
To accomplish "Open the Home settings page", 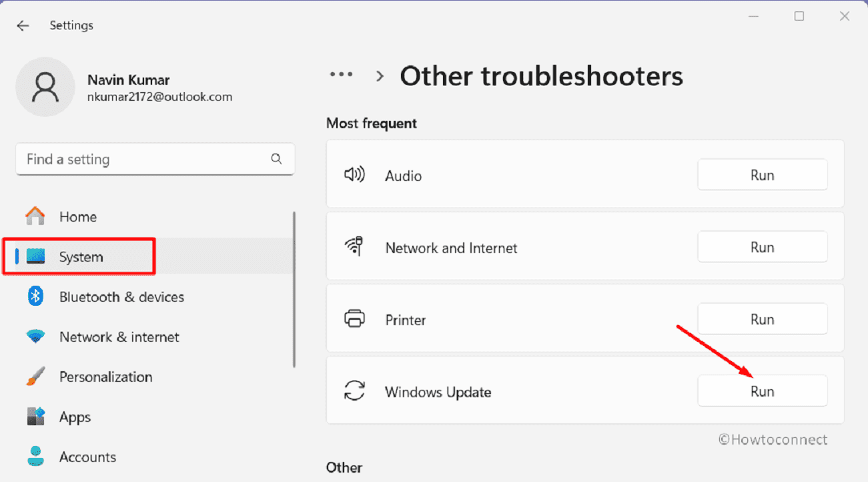I will pyautogui.click(x=77, y=217).
